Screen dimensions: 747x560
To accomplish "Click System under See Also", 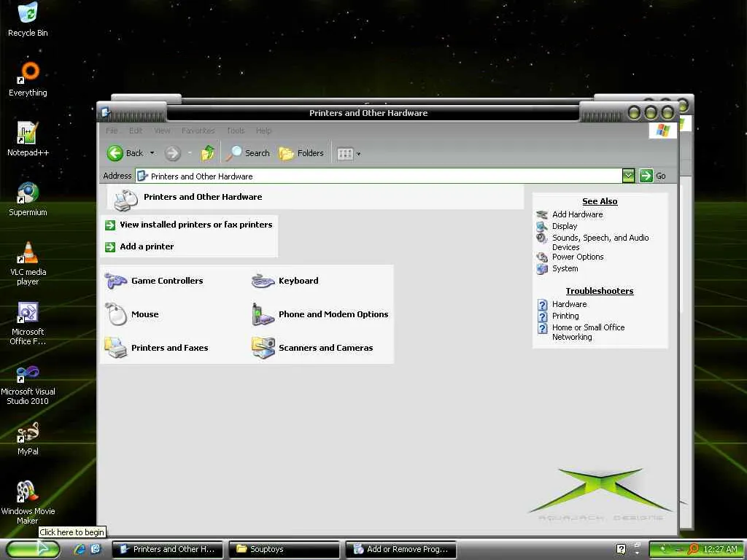I will [565, 268].
